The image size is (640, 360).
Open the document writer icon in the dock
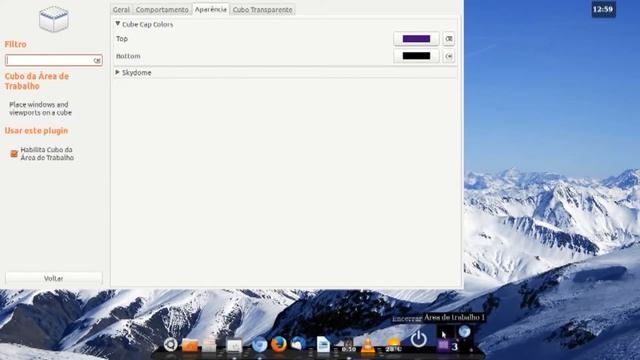click(323, 344)
